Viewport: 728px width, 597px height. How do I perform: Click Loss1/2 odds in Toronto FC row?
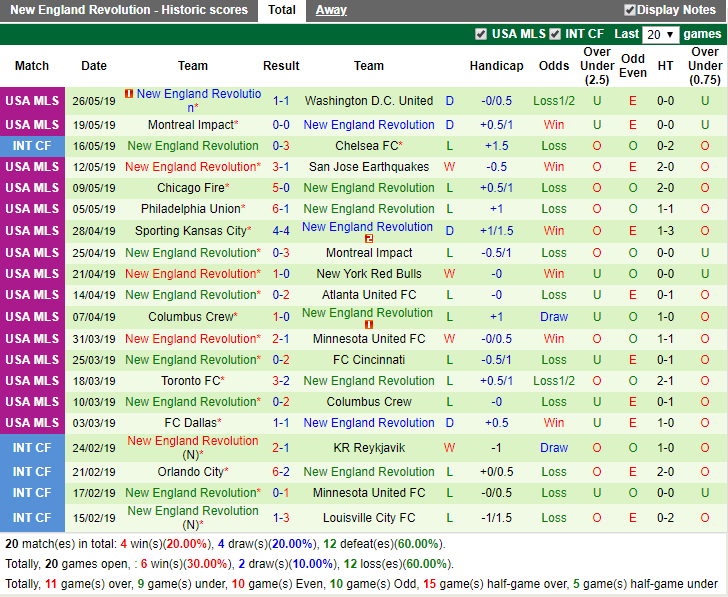pos(554,381)
